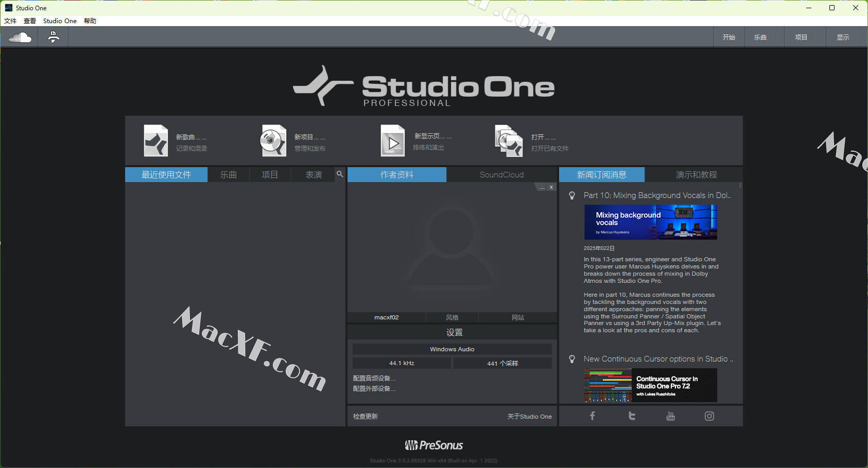
Task: Select the 最近使用文件 tab
Action: 166,174
